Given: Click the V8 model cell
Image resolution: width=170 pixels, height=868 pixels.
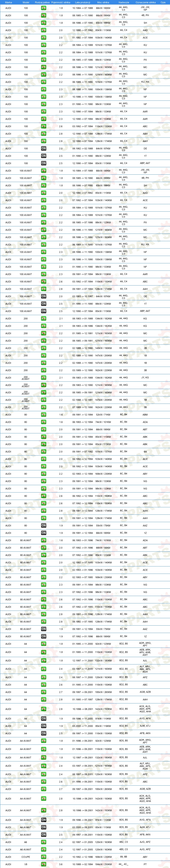Looking at the screenshot, I should (x=26, y=864).
